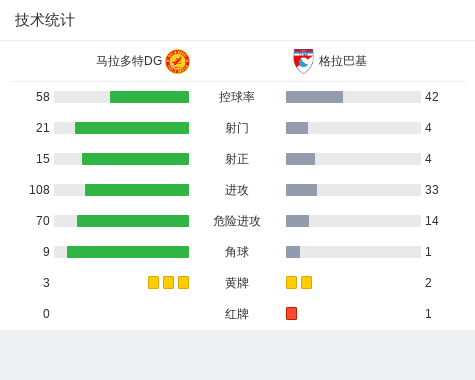Open the 马拉多特DG team name link
This screenshot has height=380, width=475.
click(129, 61)
